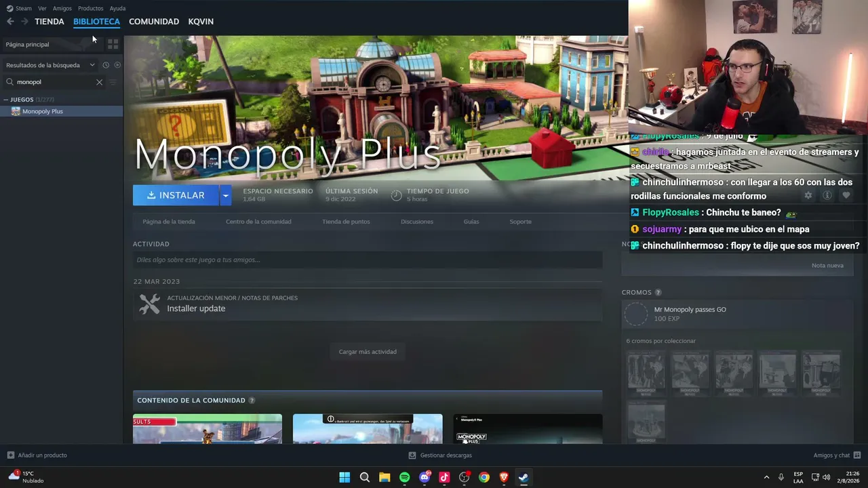Open File Explorer from taskbar
Screen dimensions: 868x488
(x=384, y=477)
